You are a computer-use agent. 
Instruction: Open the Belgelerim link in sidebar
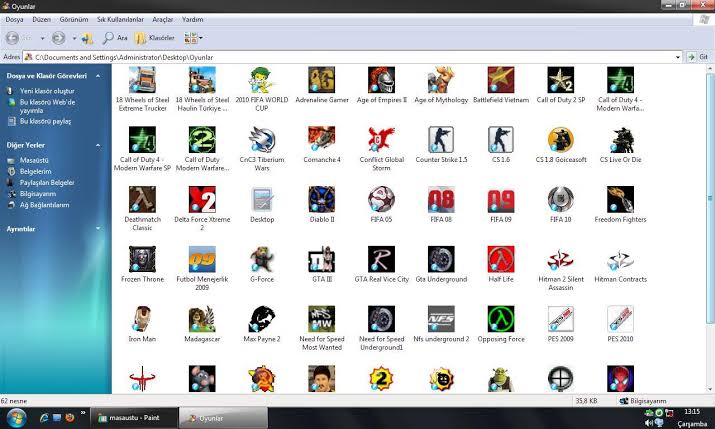(x=36, y=171)
